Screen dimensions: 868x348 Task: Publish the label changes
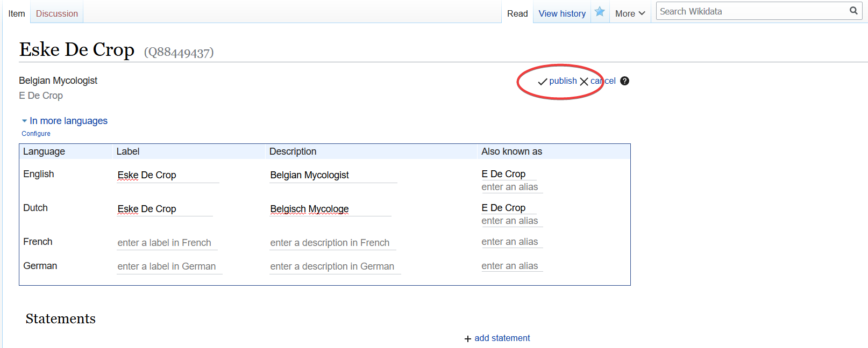tap(563, 81)
